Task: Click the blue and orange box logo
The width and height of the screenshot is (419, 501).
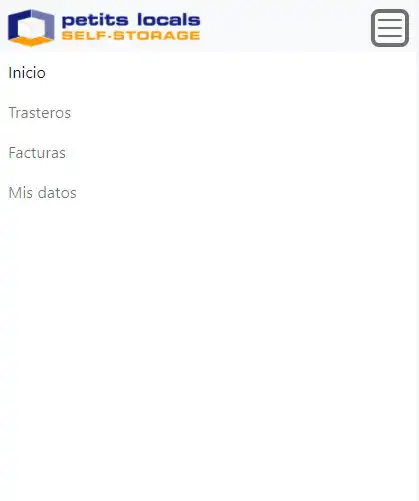Action: [31, 28]
